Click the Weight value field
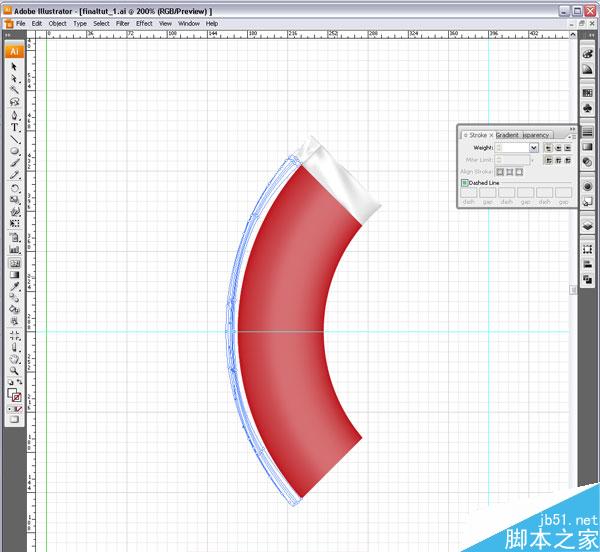600x552 pixels. [515, 148]
